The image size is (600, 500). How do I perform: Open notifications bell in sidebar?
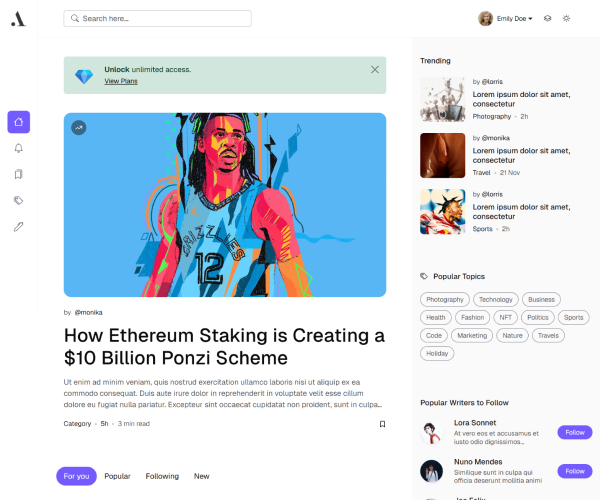point(18,148)
